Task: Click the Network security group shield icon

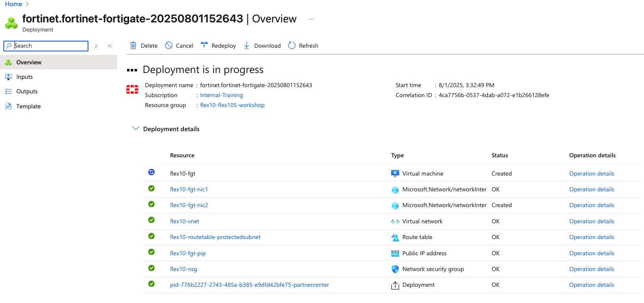Action: tap(395, 269)
